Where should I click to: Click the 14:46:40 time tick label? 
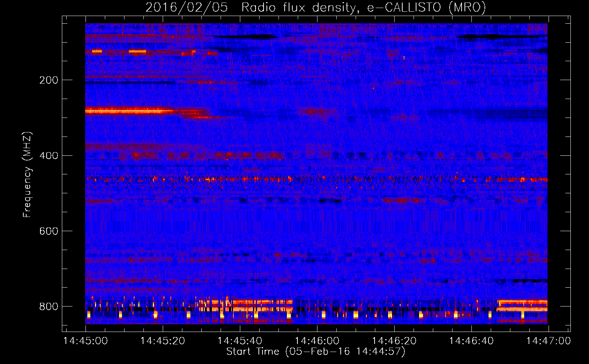(471, 341)
